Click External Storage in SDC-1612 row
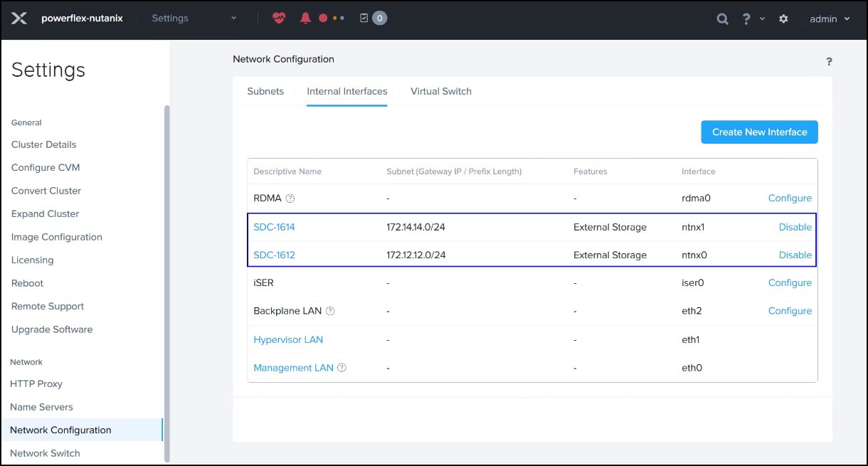Screen dimensions: 868x466 click(610, 255)
